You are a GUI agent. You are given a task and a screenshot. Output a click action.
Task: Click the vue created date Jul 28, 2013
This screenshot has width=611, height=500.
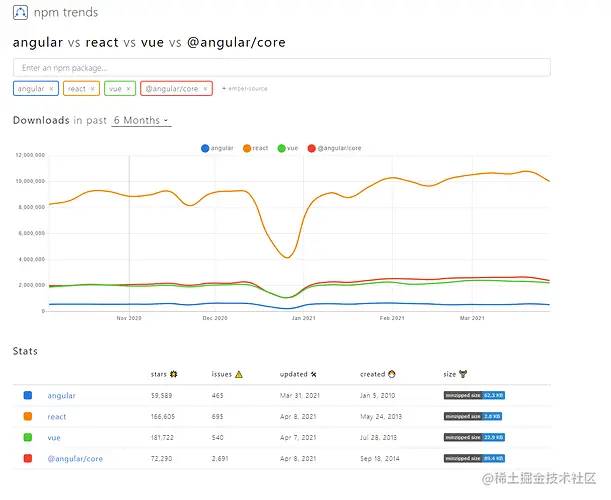coord(378,438)
